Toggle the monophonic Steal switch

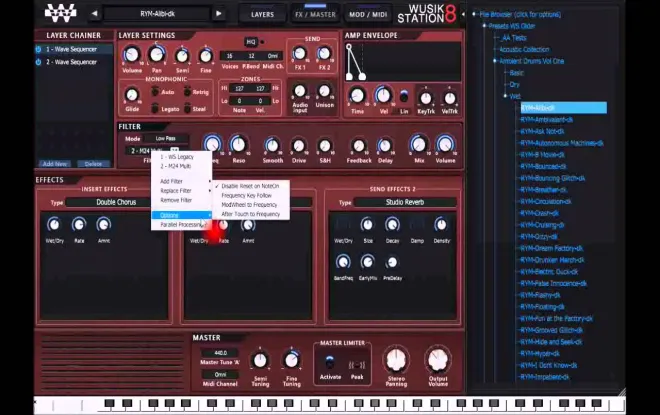click(x=187, y=109)
